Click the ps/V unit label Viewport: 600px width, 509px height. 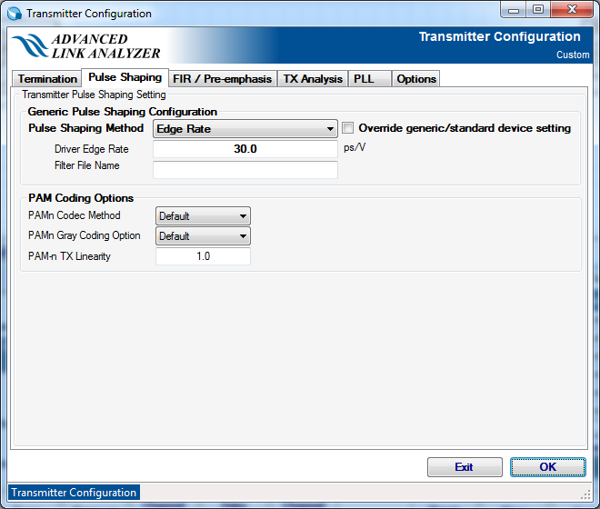coord(354,147)
